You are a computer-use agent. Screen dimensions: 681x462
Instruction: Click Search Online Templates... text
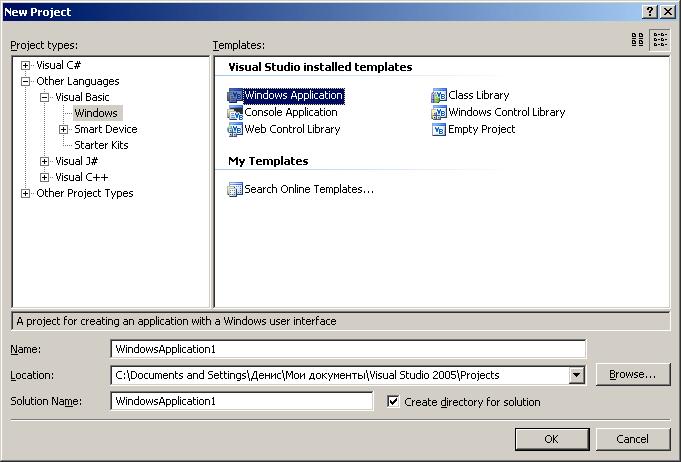(x=309, y=189)
